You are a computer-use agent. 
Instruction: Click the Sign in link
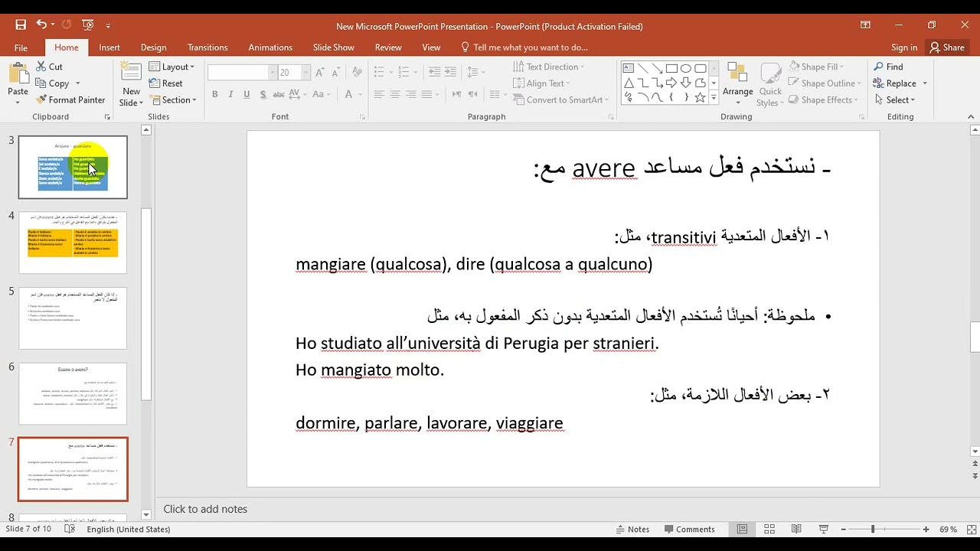(x=904, y=47)
